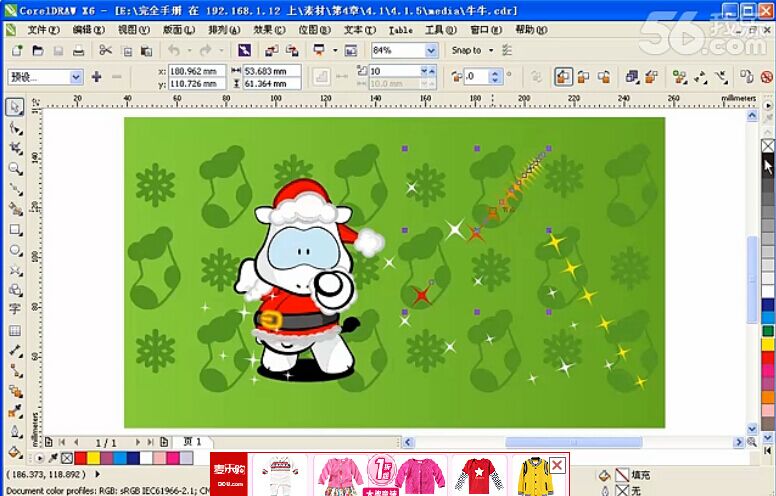The height and width of the screenshot is (496, 776).
Task: Open the 视图(V) menu
Action: coord(134,30)
